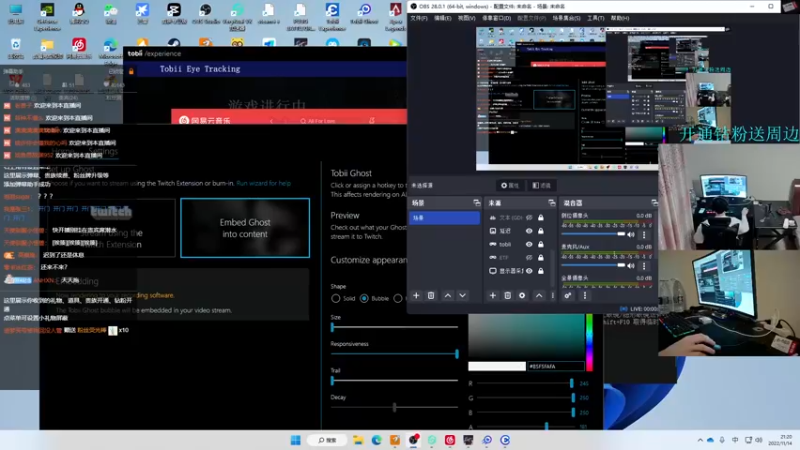Adjust the Tobii Ghost Size slider
Image resolution: width=800 pixels, height=450 pixels.
(x=394, y=327)
